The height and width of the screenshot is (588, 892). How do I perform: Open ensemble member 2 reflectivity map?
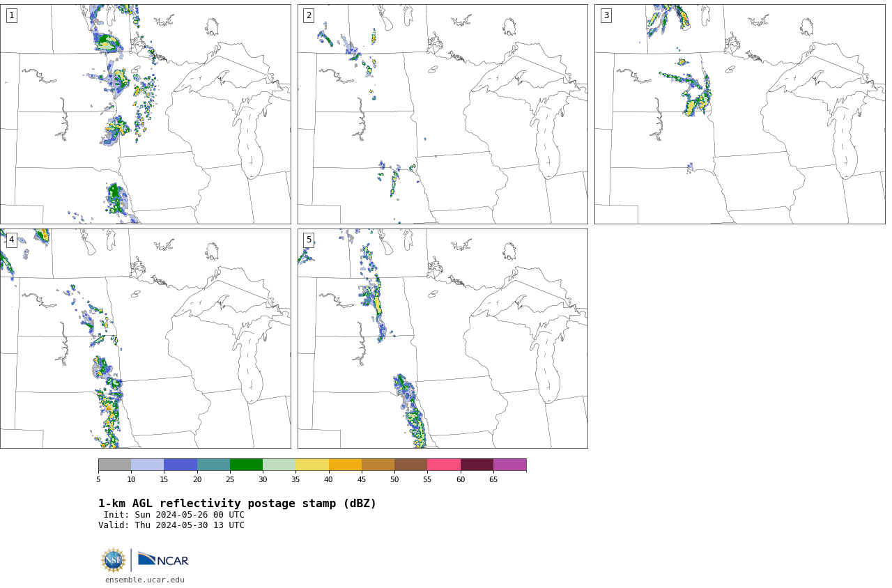443,114
